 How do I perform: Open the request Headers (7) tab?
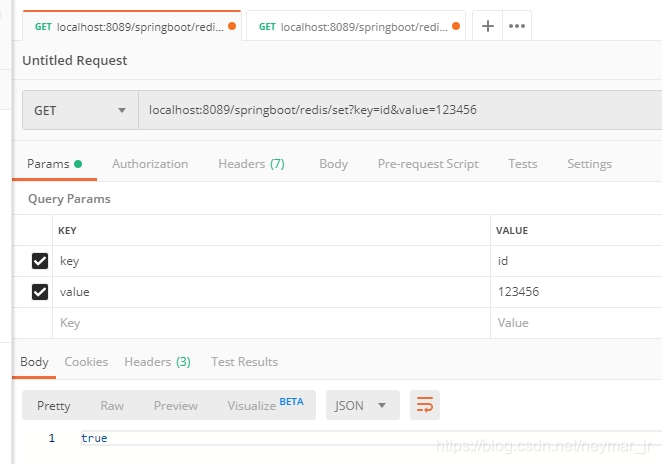251,164
